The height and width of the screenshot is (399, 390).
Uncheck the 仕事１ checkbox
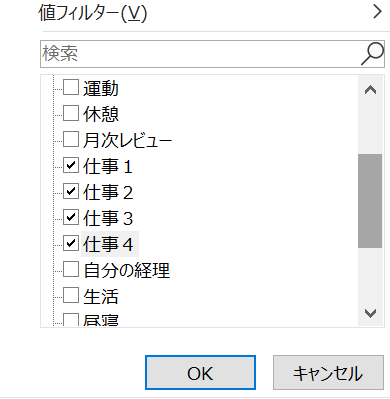pos(71,165)
